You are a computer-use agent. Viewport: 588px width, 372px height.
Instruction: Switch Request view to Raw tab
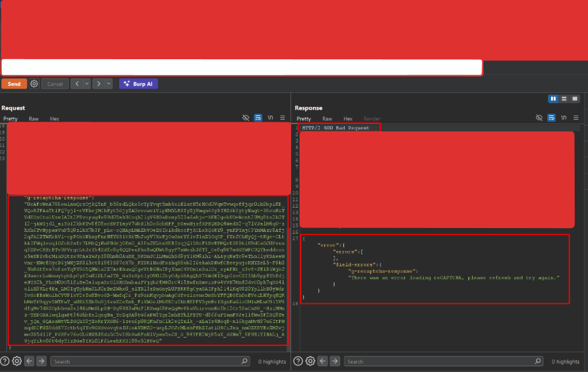click(x=34, y=119)
